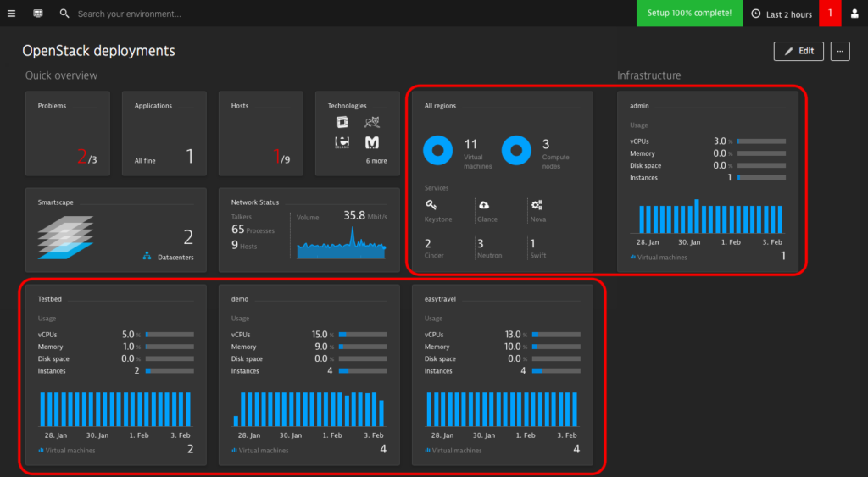Screen dimensions: 868x477
Task: Click the first technology icon in Technologies tile
Action: click(x=342, y=122)
